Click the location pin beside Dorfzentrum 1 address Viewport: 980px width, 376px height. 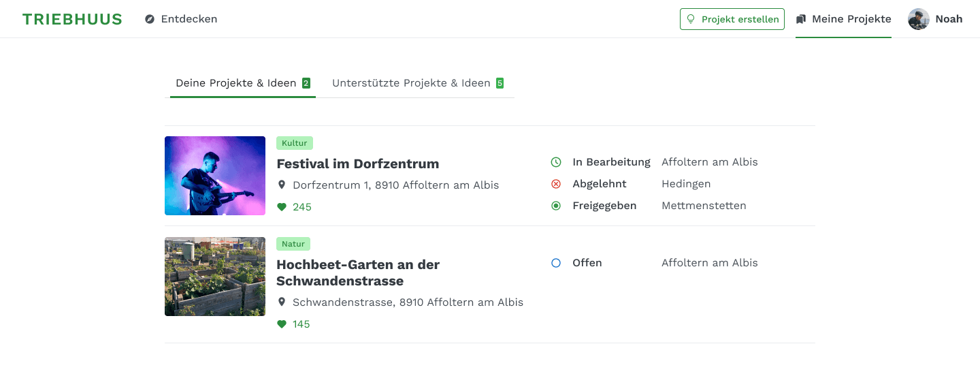click(282, 185)
